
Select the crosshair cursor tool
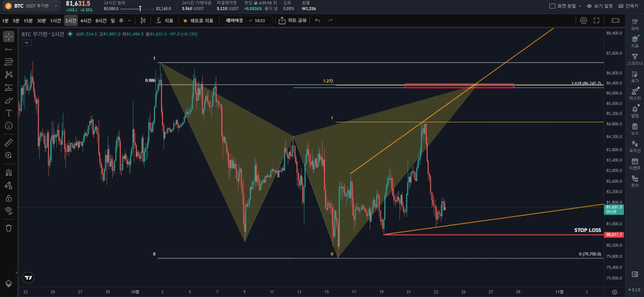[x=9, y=37]
